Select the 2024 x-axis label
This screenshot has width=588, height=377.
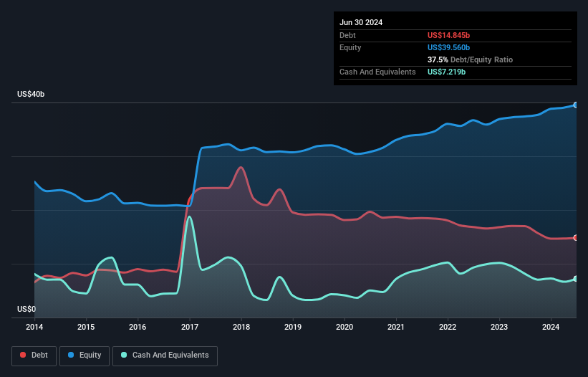[x=551, y=327]
